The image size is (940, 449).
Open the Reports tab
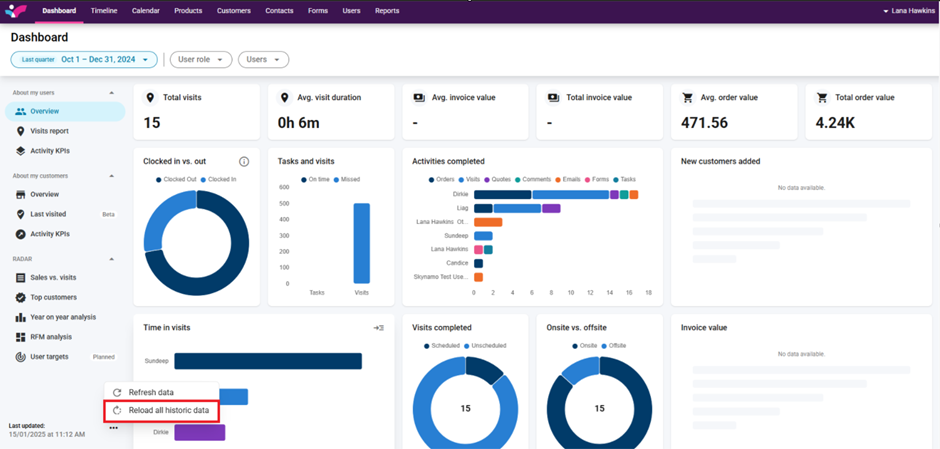pyautogui.click(x=387, y=11)
